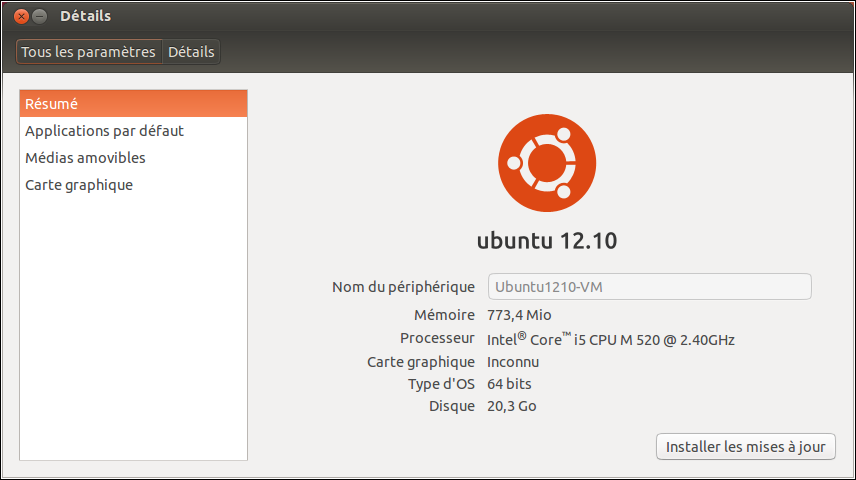
Task: Click the 64 bits OS type value
Action: 509,384
